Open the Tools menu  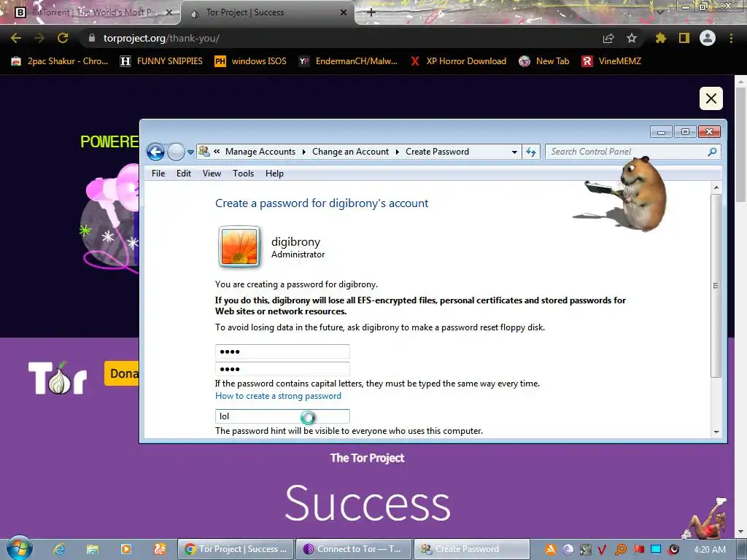pos(243,174)
